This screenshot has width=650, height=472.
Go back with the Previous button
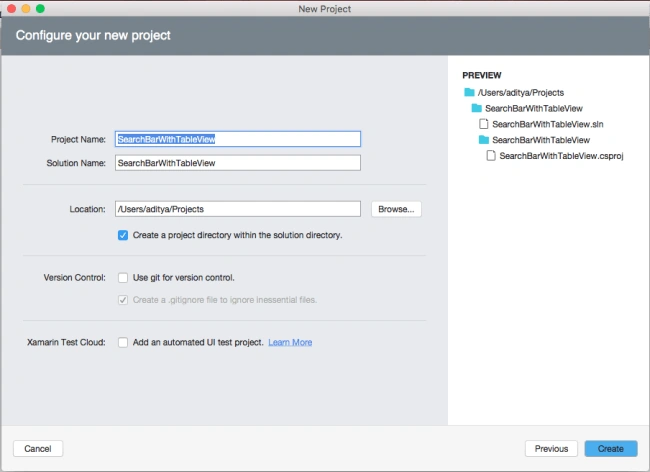click(551, 449)
